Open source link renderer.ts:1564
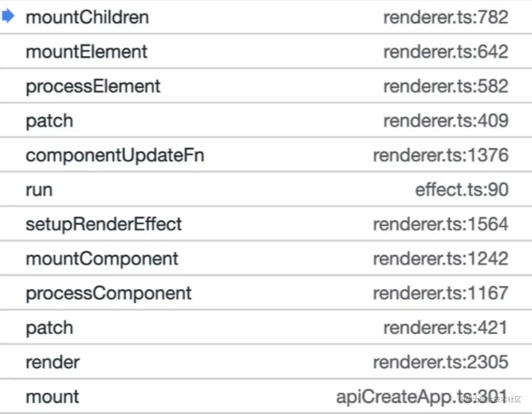 (440, 224)
